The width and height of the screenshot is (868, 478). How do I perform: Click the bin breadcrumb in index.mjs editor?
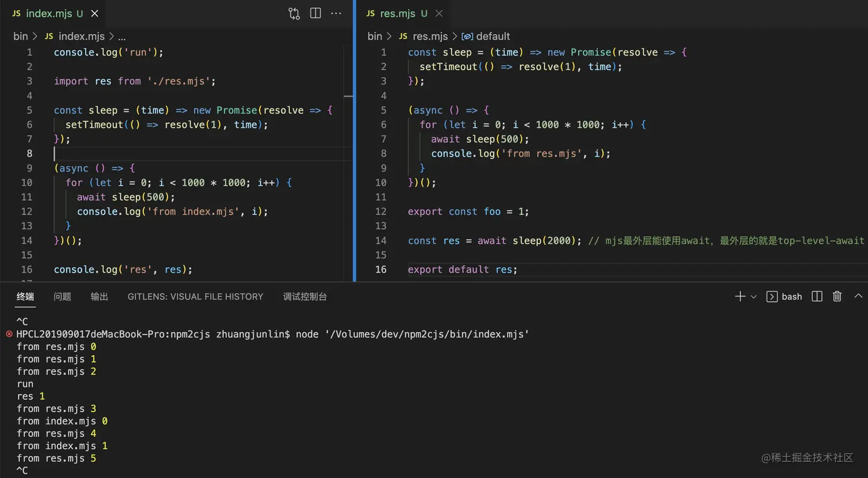[21, 36]
